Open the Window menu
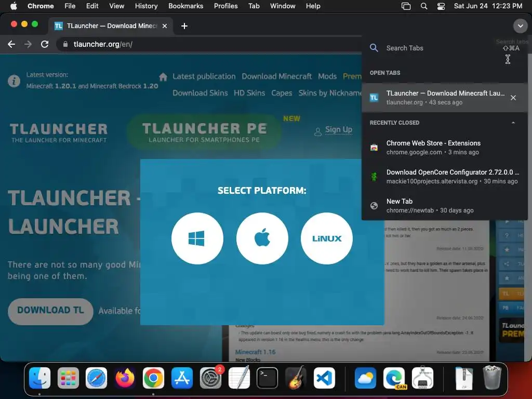This screenshot has height=399, width=532. coord(283,6)
